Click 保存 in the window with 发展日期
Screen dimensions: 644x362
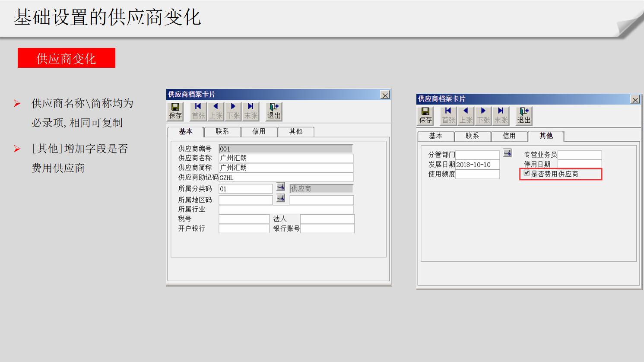tap(425, 115)
